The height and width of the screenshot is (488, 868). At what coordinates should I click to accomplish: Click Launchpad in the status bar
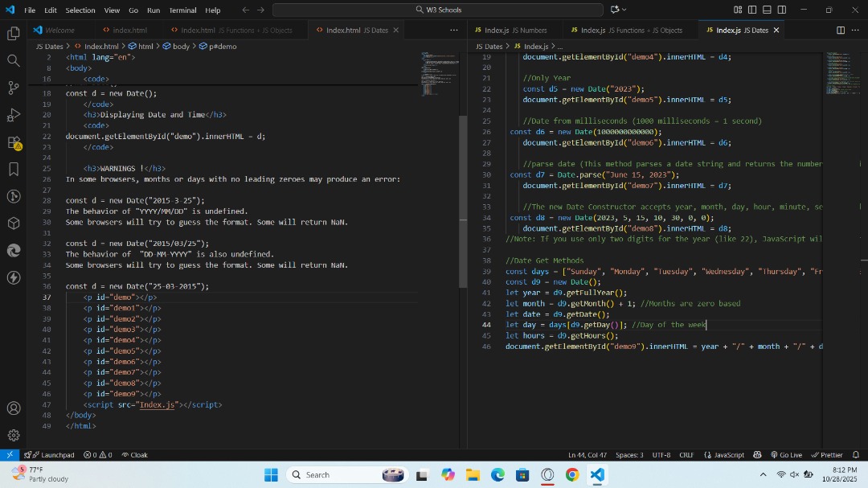click(x=49, y=455)
